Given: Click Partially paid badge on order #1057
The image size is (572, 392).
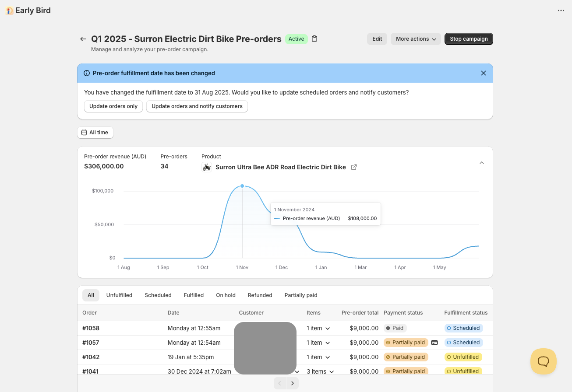Looking at the screenshot, I should (406, 343).
